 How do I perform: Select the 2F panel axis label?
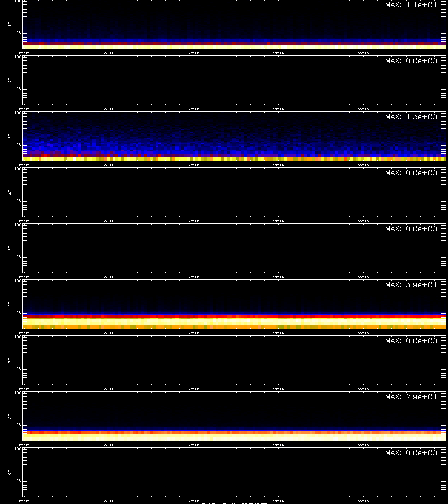[10, 80]
